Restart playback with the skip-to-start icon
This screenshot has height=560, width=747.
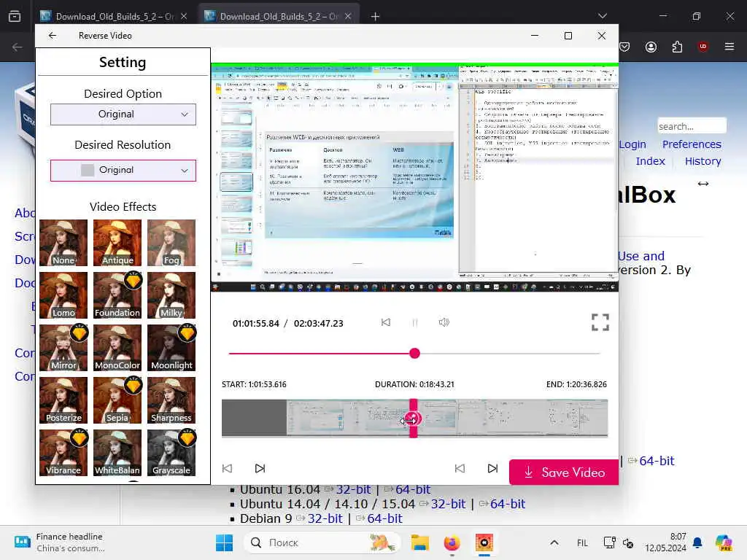(x=386, y=322)
